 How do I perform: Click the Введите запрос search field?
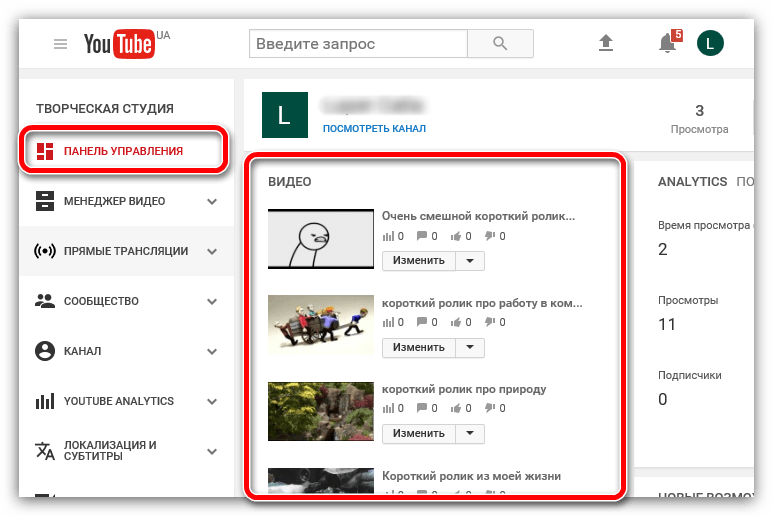[358, 43]
